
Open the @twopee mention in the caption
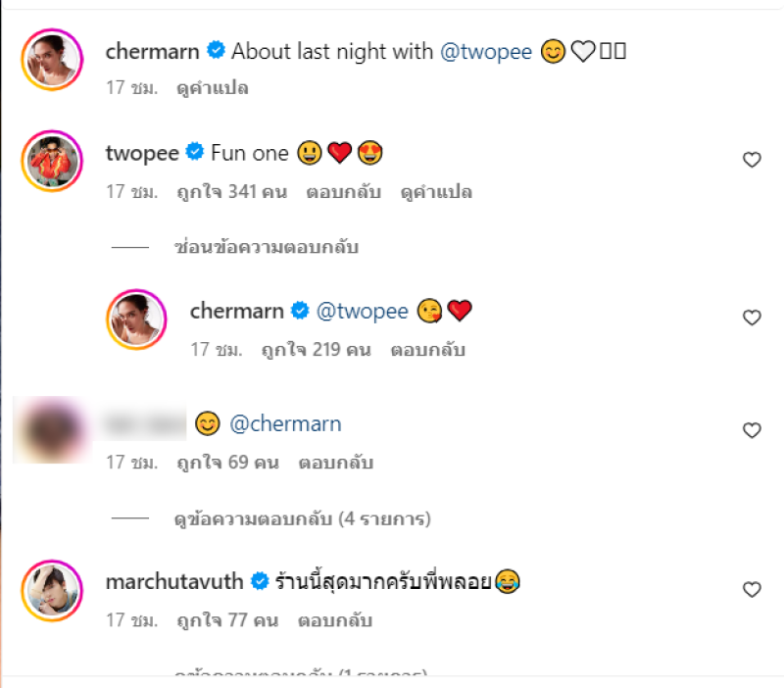click(487, 52)
